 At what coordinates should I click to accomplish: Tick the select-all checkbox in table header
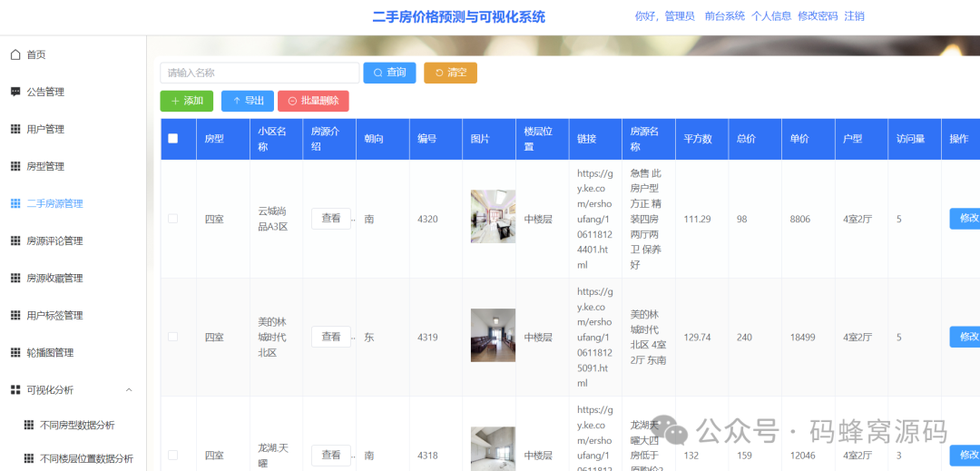173,139
